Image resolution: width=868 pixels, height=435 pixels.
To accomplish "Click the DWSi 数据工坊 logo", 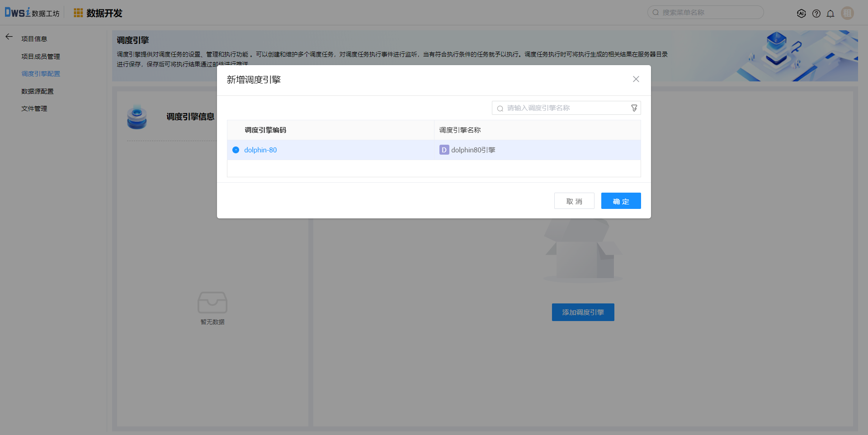I will tap(32, 13).
